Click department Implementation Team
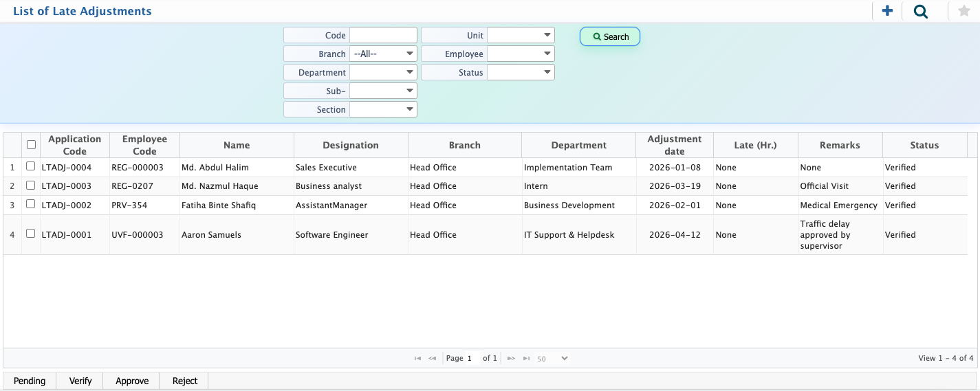Viewport: 980px width, 391px height. click(568, 168)
